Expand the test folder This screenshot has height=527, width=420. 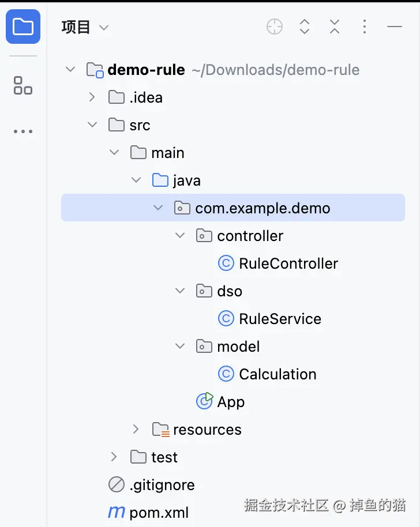[x=114, y=457]
